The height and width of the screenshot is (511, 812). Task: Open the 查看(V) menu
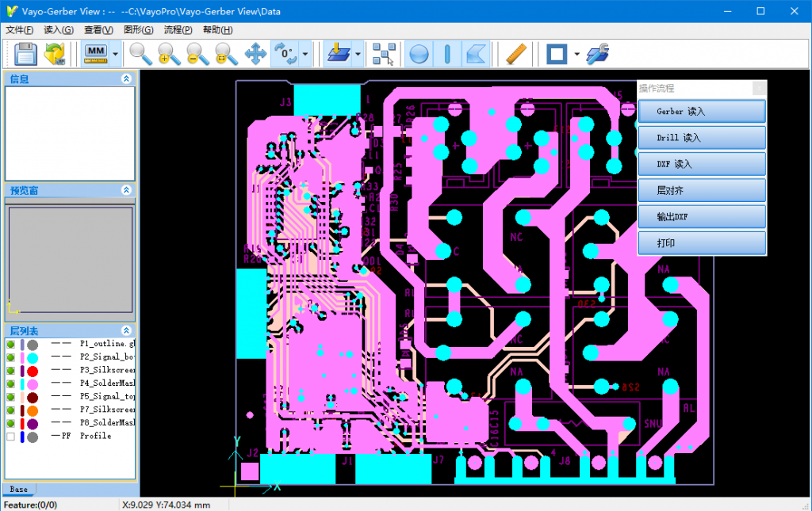(98, 30)
